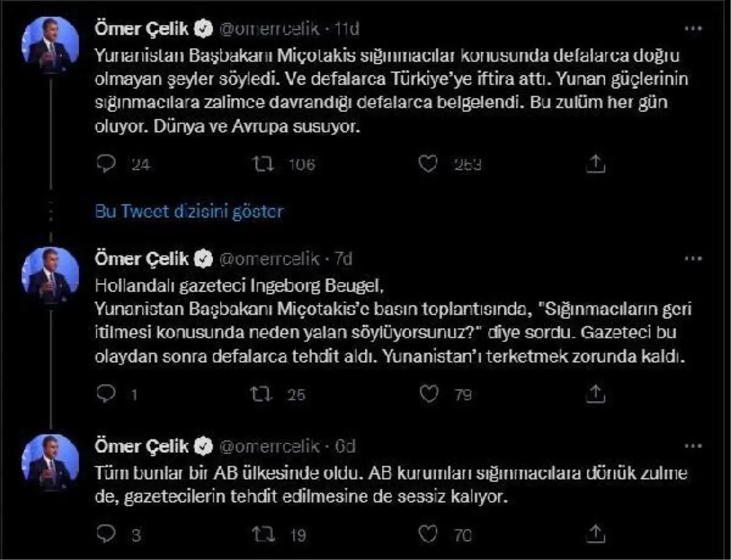This screenshot has width=731, height=560.
Task: Reply to the tweet mentioning Ingeborg Beugel
Action: 108,394
